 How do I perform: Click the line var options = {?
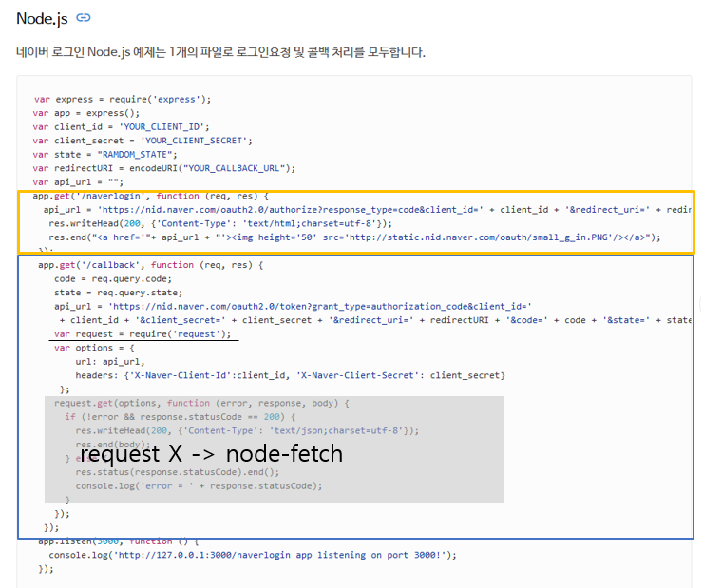(x=94, y=349)
